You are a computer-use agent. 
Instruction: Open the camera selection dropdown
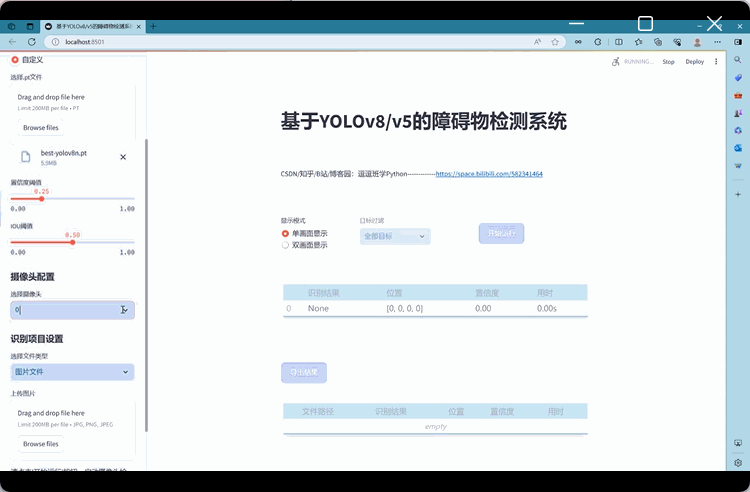72,310
